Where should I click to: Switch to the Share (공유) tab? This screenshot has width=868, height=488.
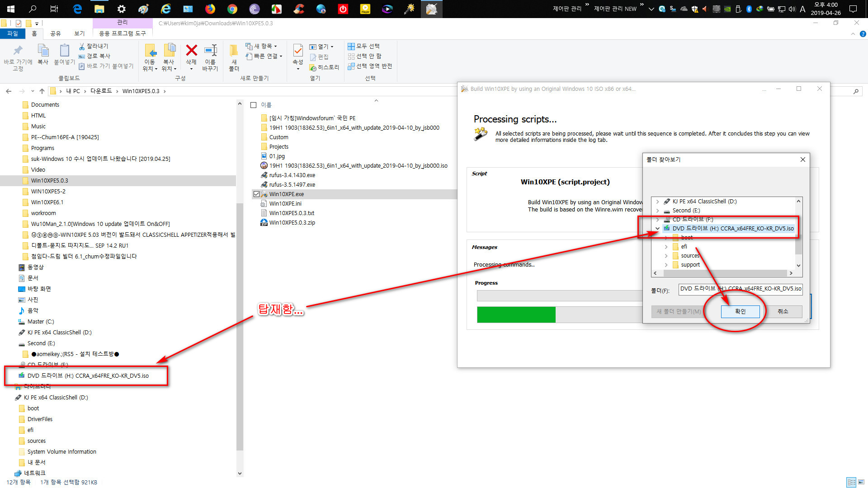pos(56,33)
